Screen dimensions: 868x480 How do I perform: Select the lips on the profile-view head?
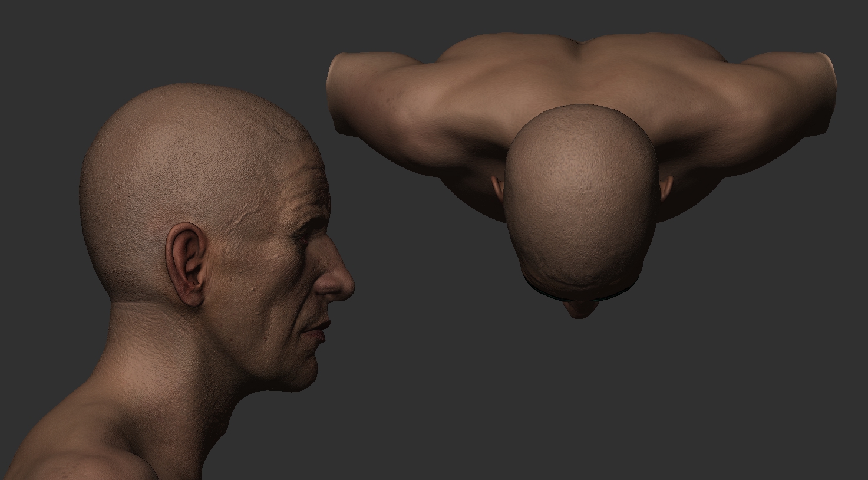pyautogui.click(x=316, y=331)
